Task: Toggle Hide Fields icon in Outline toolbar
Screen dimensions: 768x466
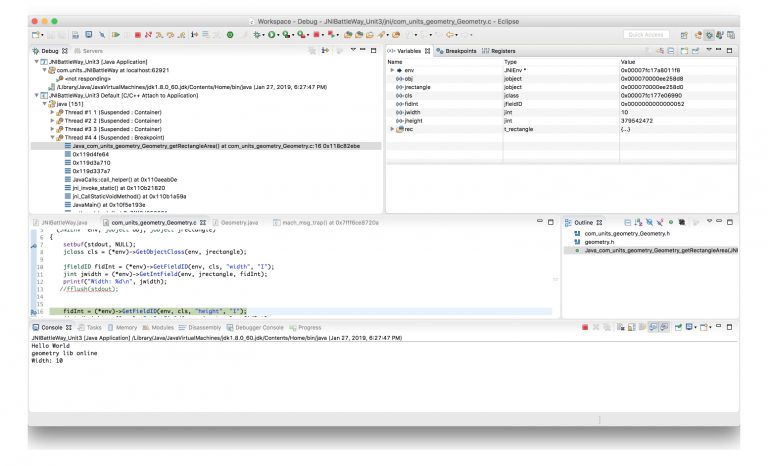Action: coord(649,222)
